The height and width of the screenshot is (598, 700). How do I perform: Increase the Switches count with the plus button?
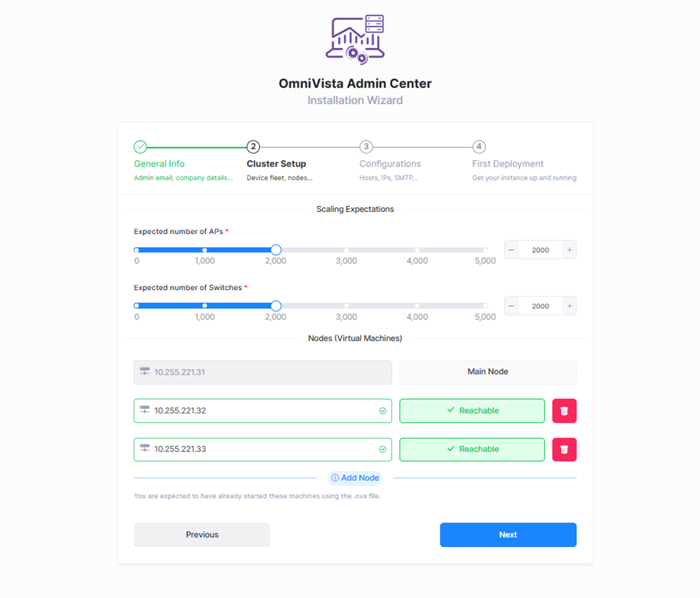coord(569,306)
